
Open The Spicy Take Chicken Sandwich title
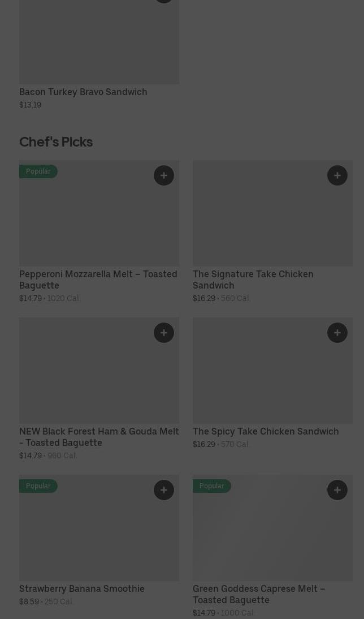266,431
